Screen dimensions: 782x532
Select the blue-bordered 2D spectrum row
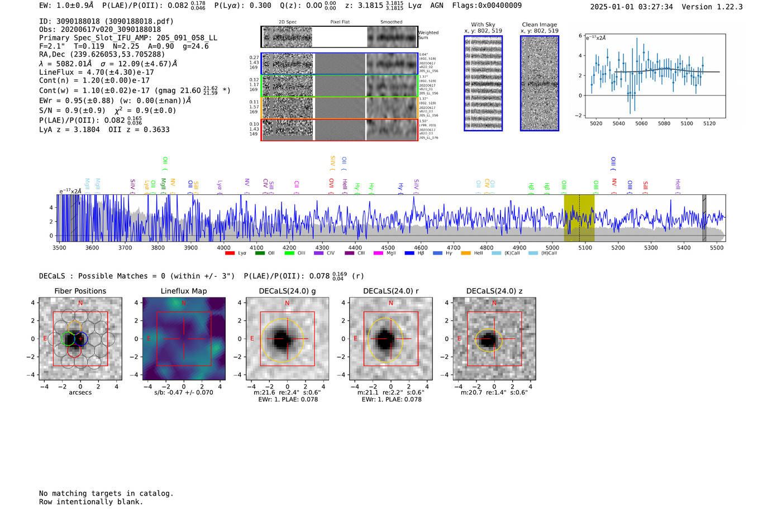pyautogui.click(x=339, y=64)
